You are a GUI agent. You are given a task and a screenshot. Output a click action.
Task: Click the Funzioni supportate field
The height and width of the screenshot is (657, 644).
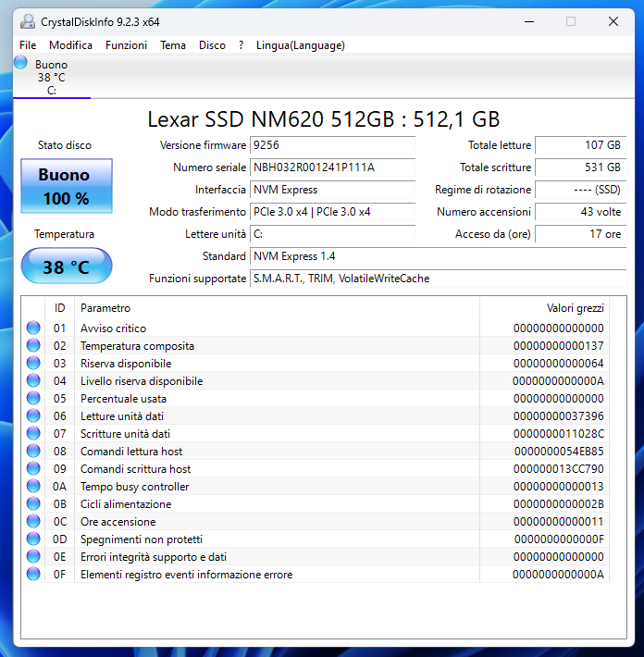pos(439,279)
